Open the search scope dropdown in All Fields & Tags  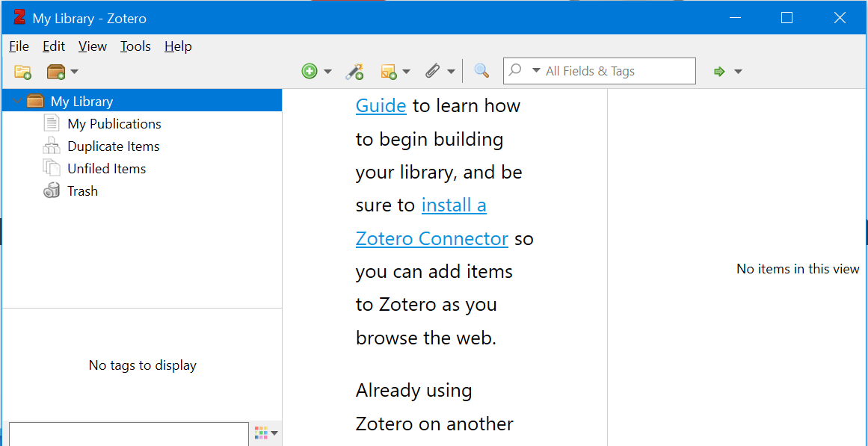coord(537,70)
